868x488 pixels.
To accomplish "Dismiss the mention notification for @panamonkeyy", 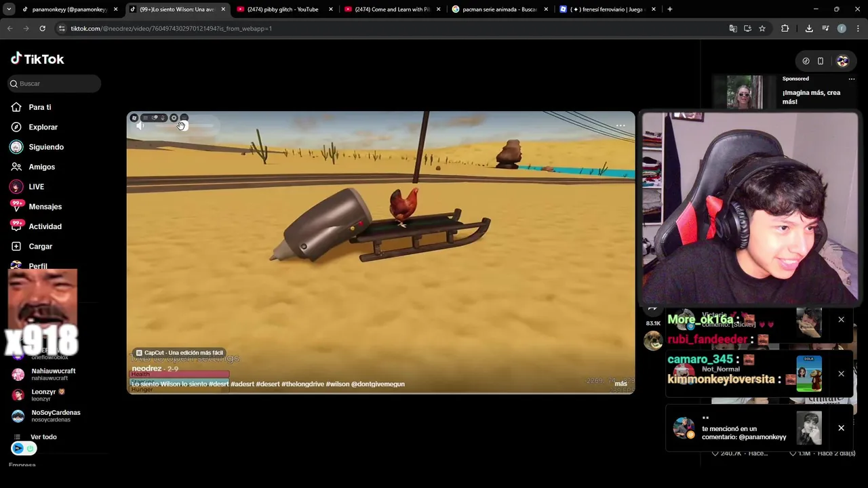I will coord(841,428).
